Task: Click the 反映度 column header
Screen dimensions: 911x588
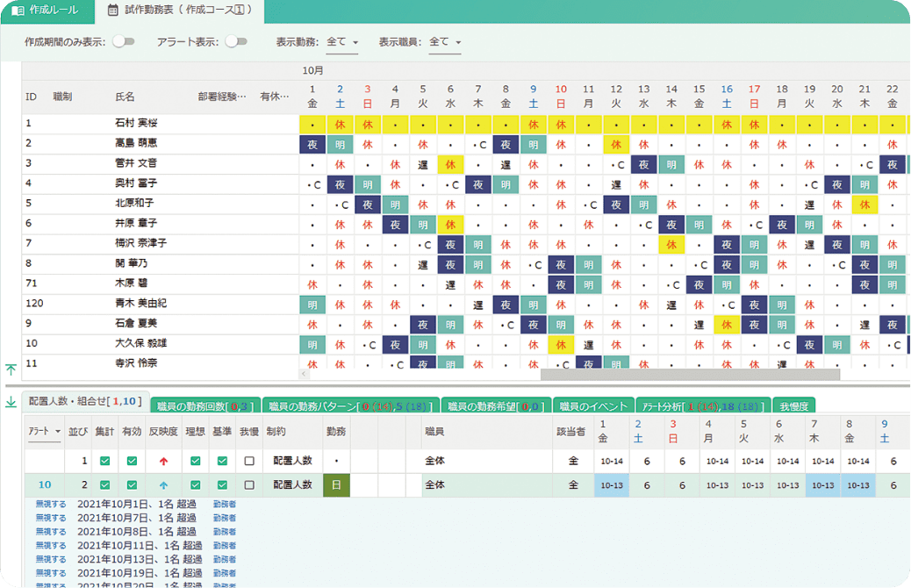Action: [x=163, y=432]
